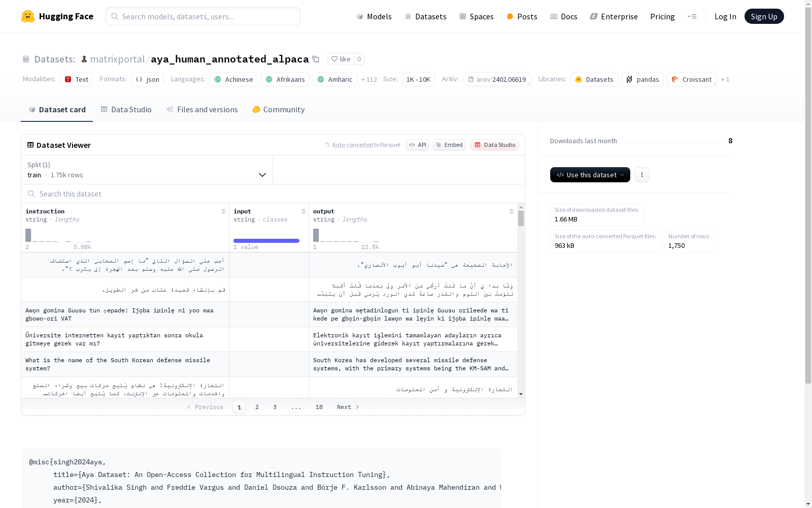This screenshot has width=812, height=508.
Task: Visit the Pricing page
Action: pos(662,16)
